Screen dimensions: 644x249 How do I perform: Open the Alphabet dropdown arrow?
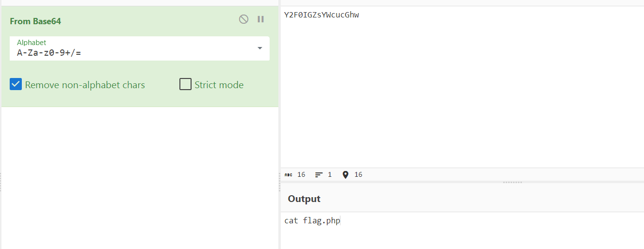click(x=260, y=48)
